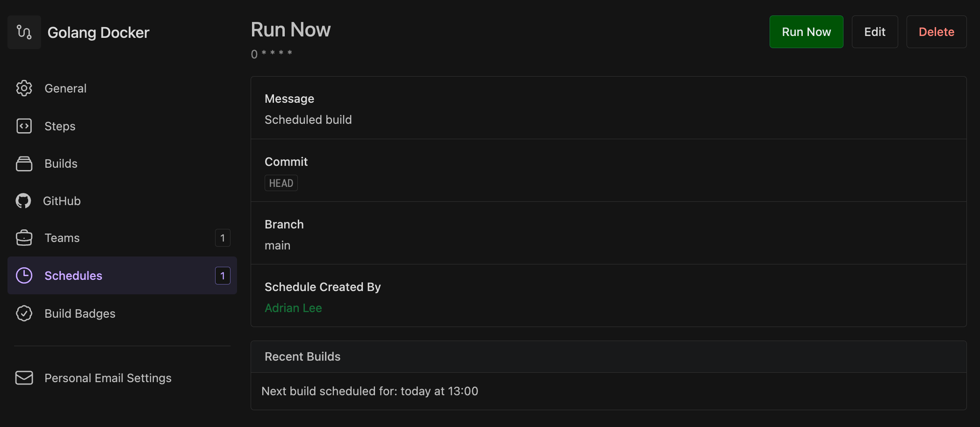
Task: Switch to the Teams section
Action: tap(62, 238)
